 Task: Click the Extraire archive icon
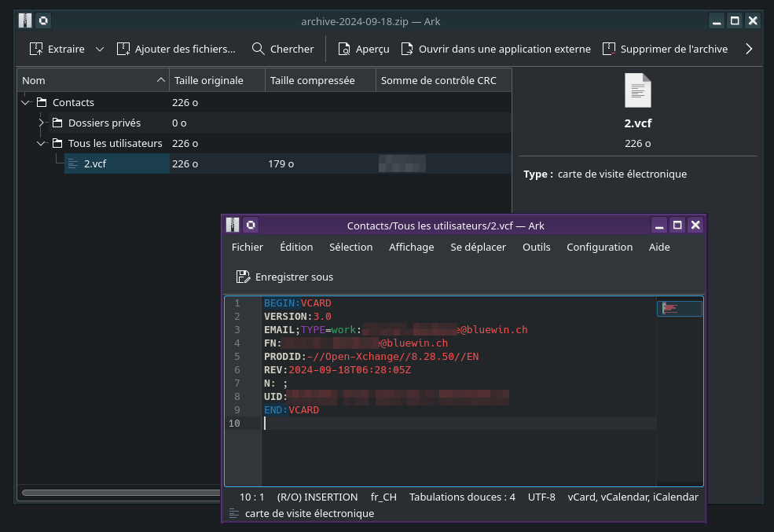[36, 49]
